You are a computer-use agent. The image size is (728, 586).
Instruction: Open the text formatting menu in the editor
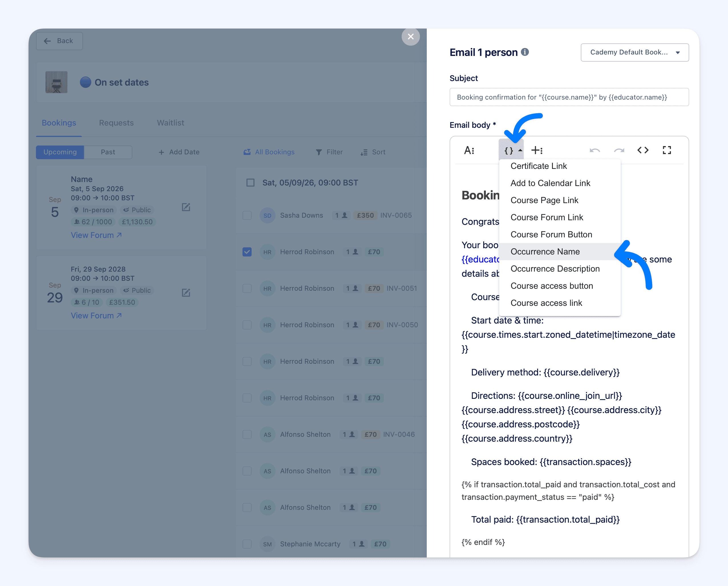tap(469, 150)
